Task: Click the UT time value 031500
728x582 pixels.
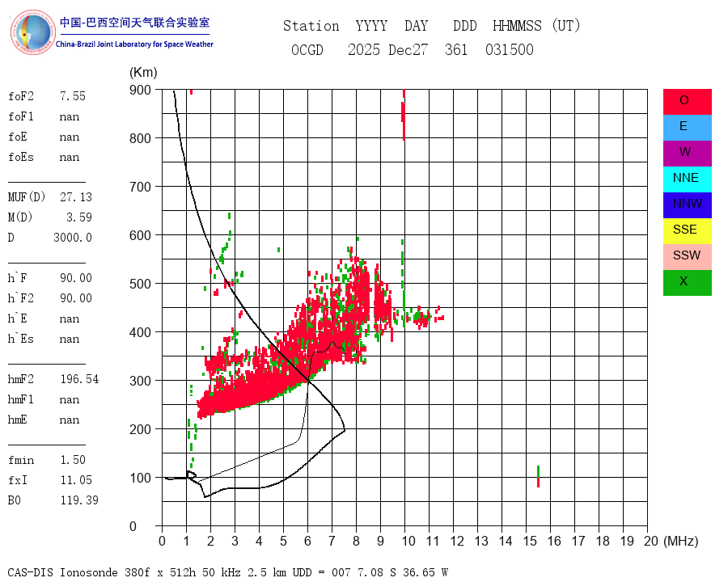Action: 510,49
